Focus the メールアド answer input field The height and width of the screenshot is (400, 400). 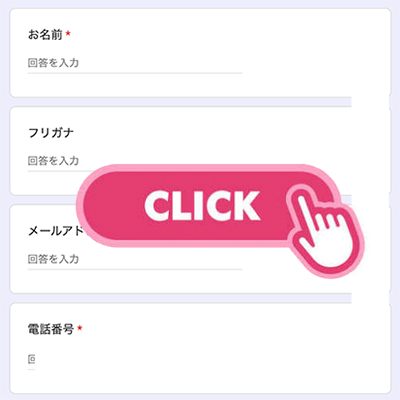135,259
